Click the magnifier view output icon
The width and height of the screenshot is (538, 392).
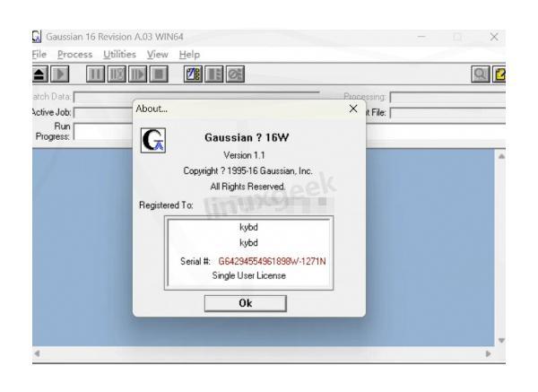510,72
